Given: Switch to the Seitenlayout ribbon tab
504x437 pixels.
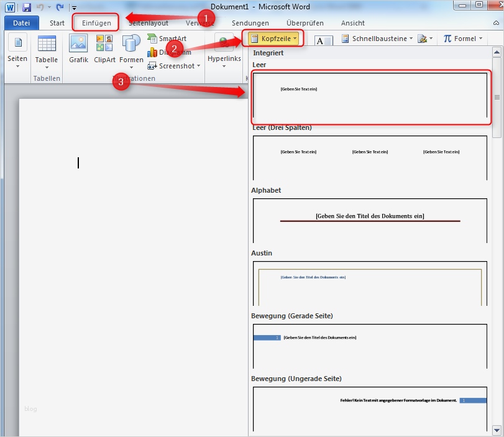Looking at the screenshot, I should 150,22.
